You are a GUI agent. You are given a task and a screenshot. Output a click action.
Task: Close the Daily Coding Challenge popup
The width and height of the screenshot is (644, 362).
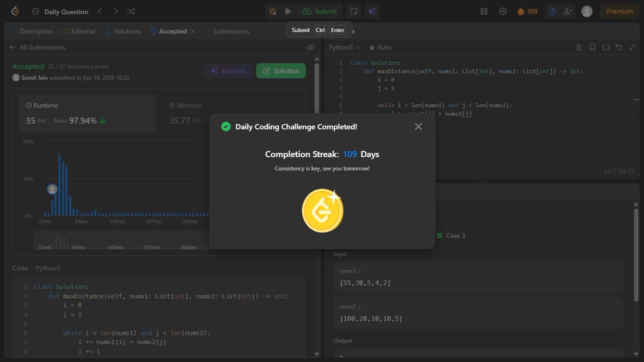coord(418,127)
